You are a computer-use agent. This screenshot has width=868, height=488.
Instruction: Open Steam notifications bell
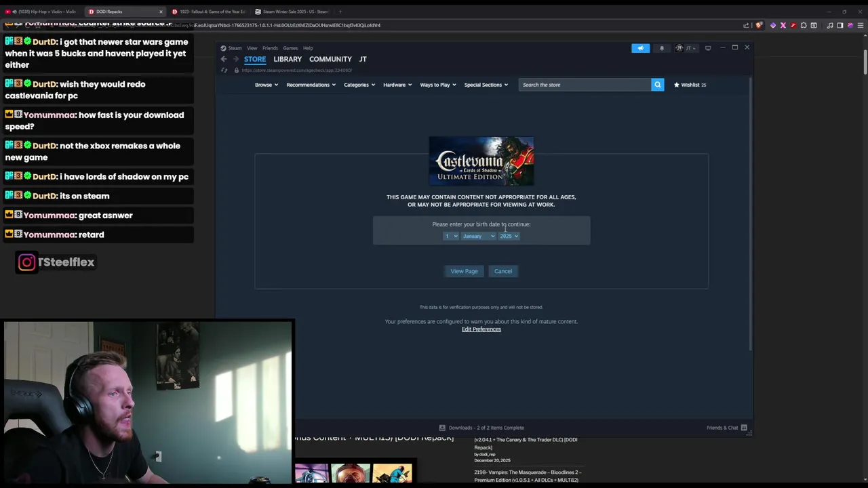[662, 48]
